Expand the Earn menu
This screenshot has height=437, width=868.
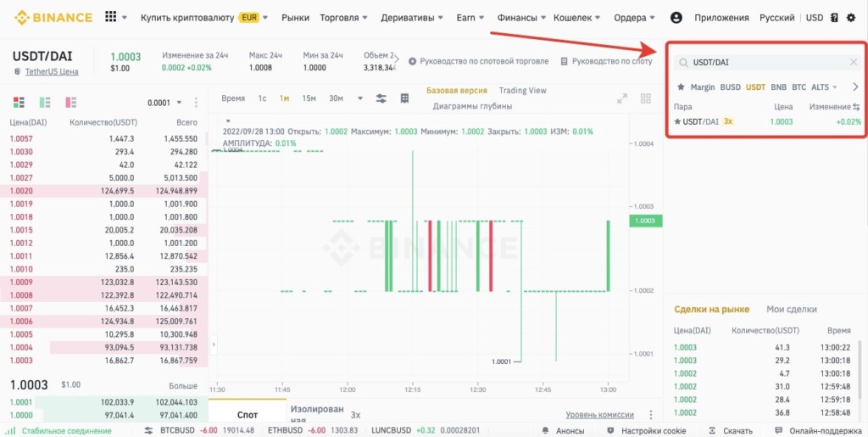click(x=470, y=18)
